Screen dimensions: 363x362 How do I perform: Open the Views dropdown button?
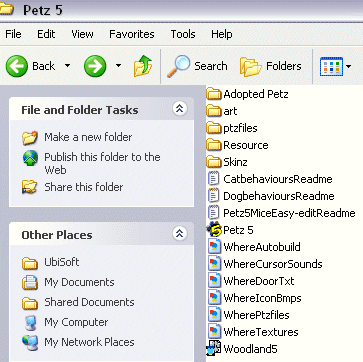pos(335,66)
